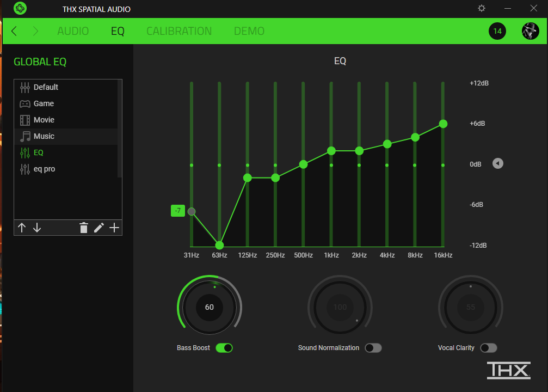Viewport: 548px width, 392px height.
Task: Click the Razer Synapse logo icon
Action: tap(20, 8)
